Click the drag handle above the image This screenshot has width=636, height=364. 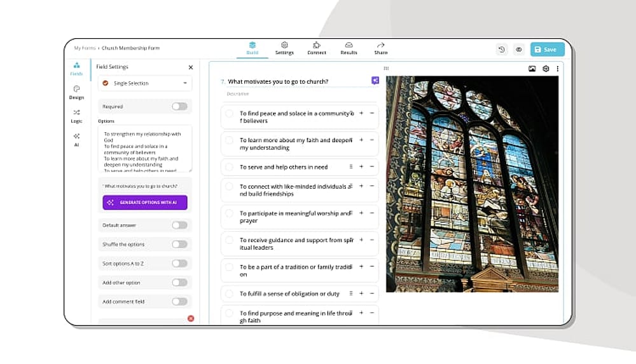(386, 68)
